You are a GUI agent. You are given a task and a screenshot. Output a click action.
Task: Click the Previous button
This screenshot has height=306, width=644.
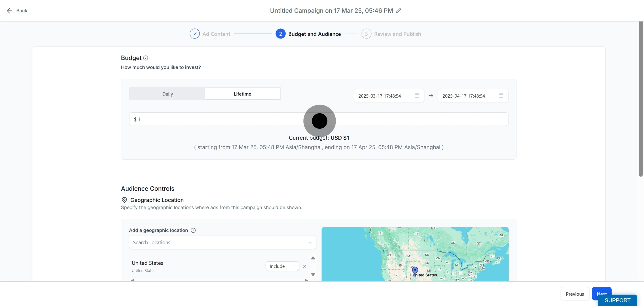(574, 294)
